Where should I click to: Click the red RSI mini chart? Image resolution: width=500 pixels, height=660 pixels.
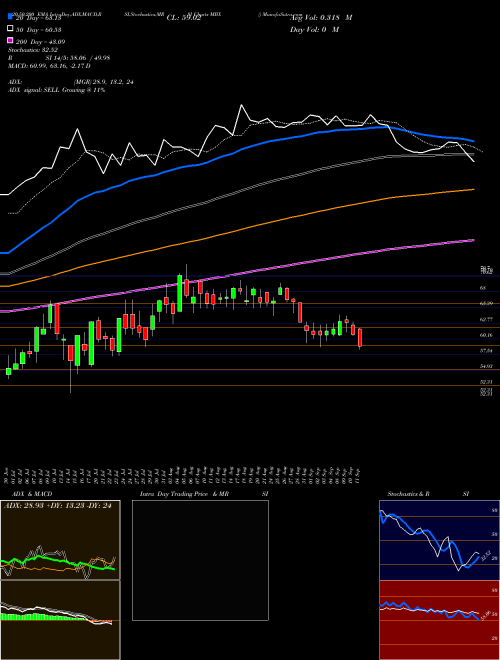439,620
